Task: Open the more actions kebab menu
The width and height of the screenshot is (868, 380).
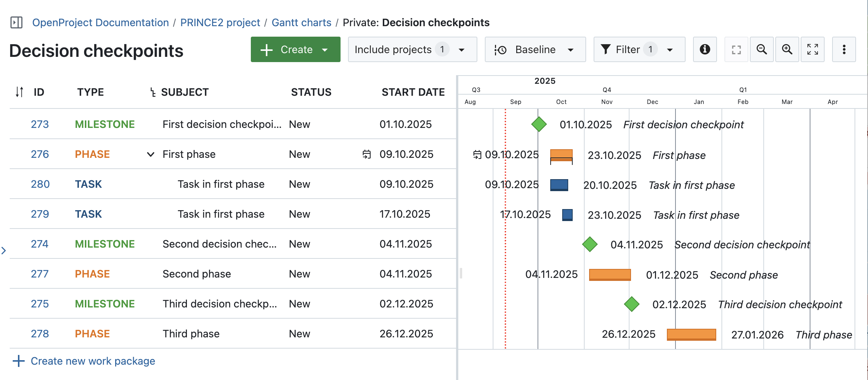Action: click(x=844, y=49)
